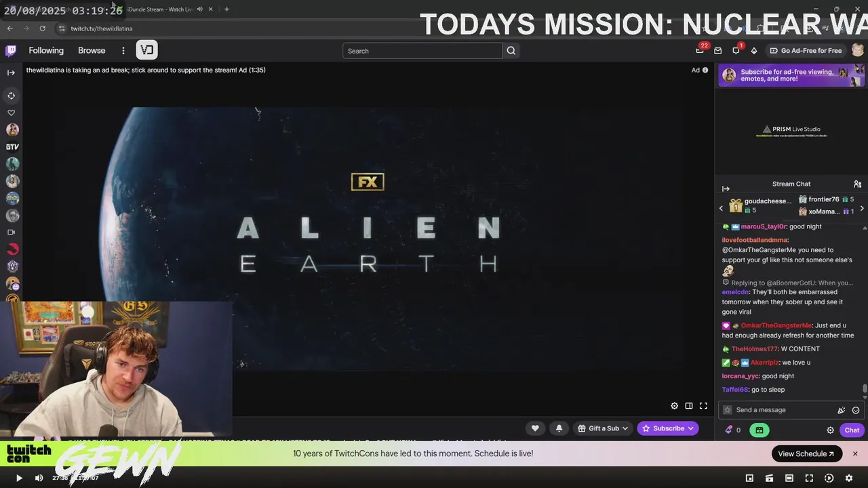Show next gift leaderboard entries
This screenshot has width=868, height=488.
click(x=862, y=208)
